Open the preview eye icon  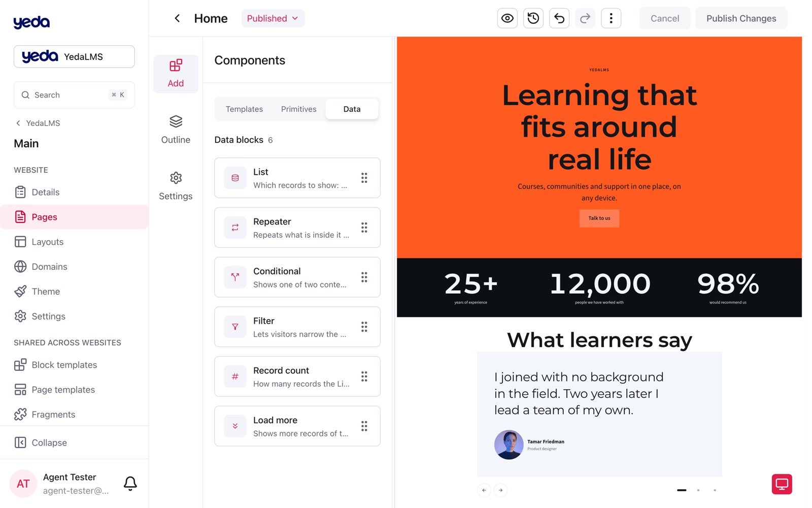coord(507,18)
